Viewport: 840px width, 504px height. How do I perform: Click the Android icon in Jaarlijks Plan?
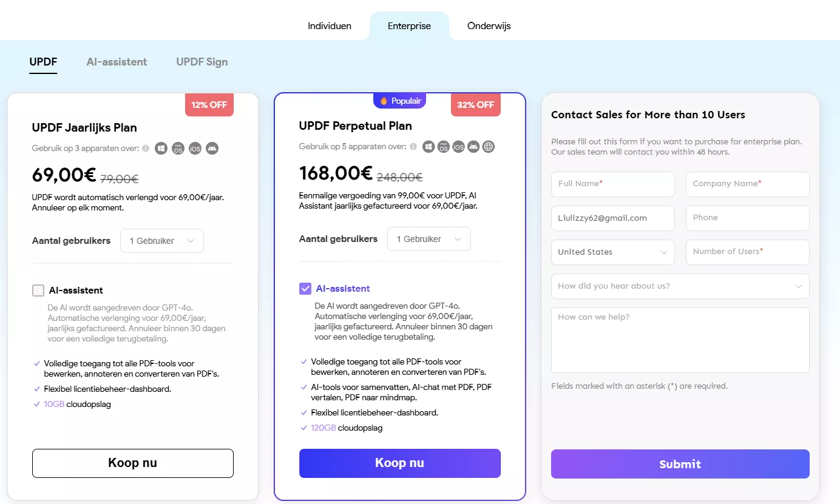tap(212, 148)
